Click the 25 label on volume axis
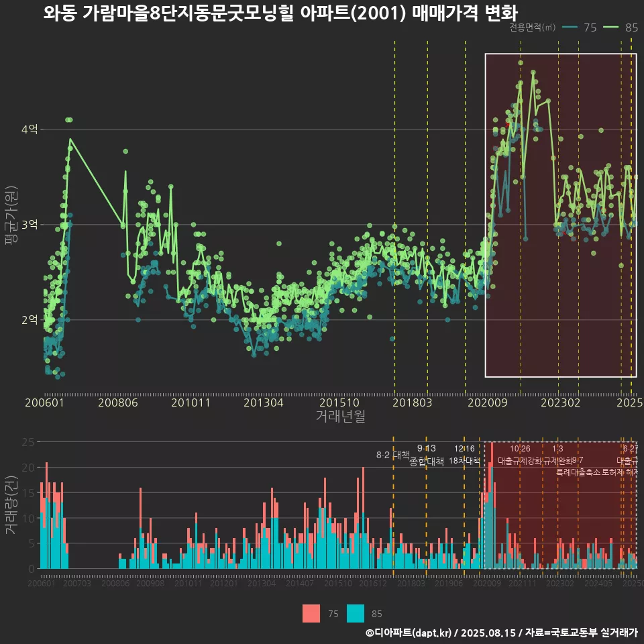This screenshot has width=644, height=644. coord(28,442)
